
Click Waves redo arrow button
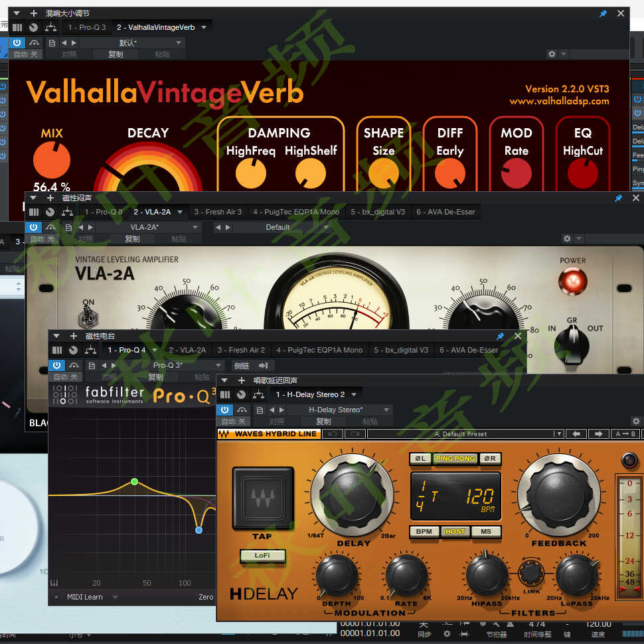click(355, 434)
